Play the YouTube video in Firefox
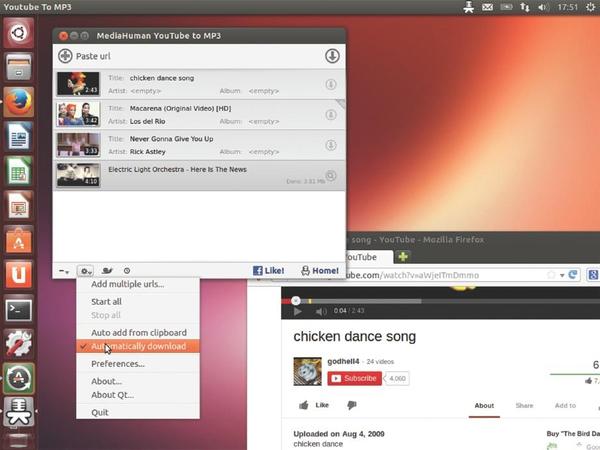This screenshot has width=600, height=450. pyautogui.click(x=297, y=311)
